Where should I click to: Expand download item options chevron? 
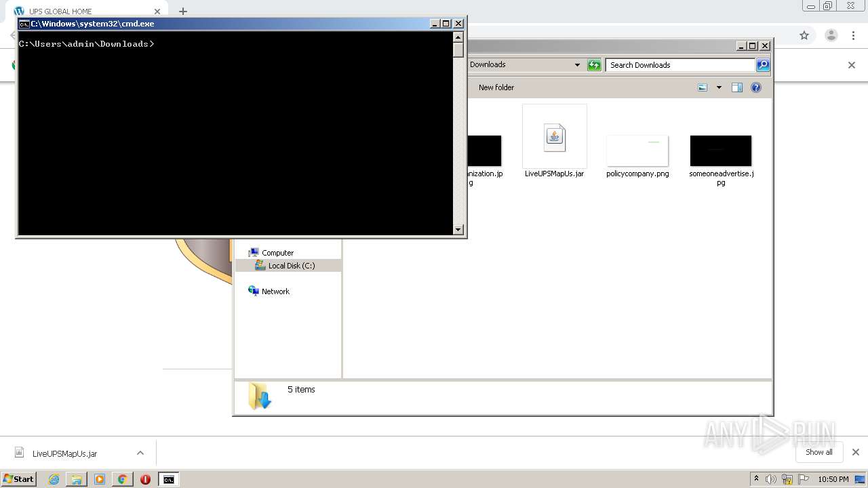click(140, 453)
